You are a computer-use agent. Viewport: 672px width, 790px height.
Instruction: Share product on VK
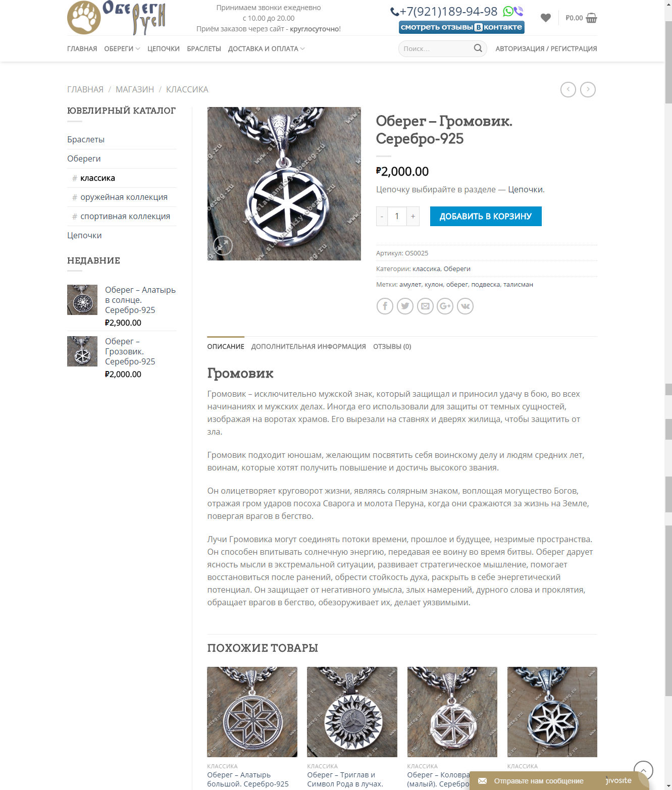coord(465,306)
